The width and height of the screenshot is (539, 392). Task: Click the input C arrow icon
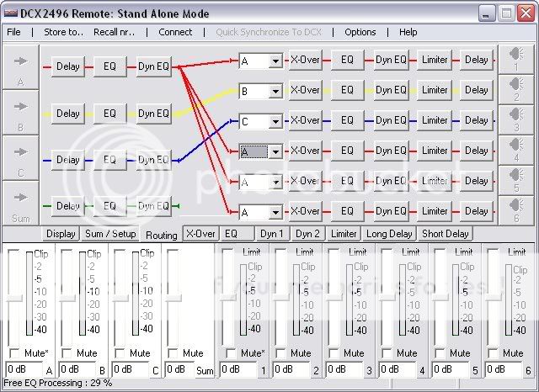coord(20,153)
